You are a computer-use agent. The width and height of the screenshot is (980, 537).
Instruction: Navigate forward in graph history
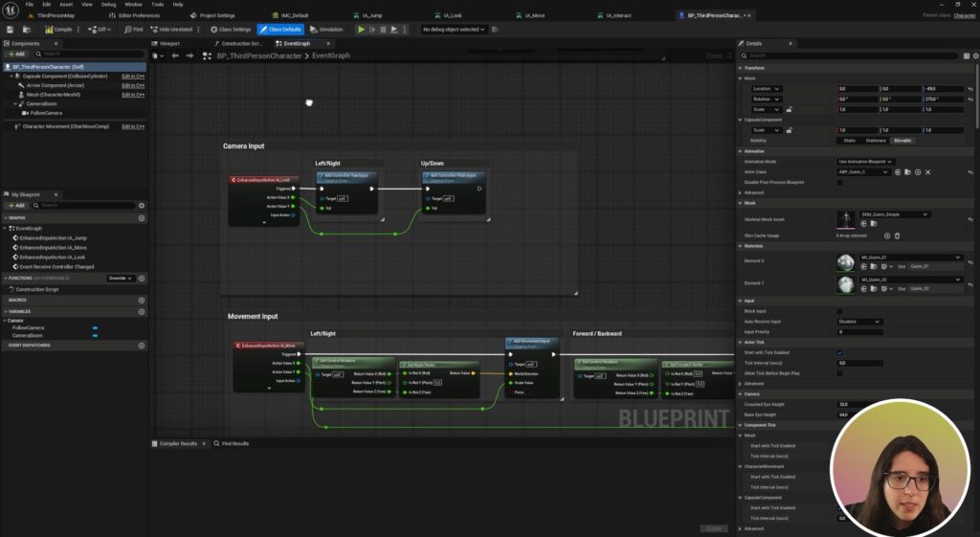coord(189,56)
